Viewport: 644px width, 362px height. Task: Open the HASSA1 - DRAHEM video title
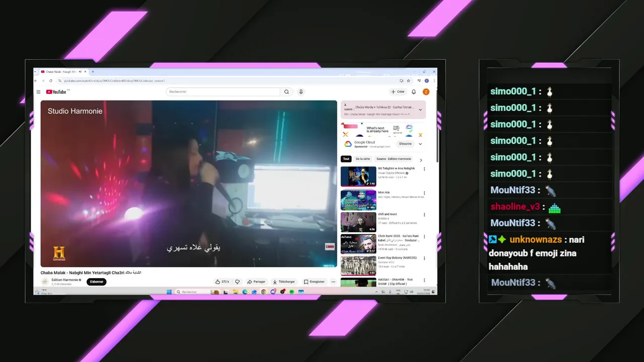(395, 282)
